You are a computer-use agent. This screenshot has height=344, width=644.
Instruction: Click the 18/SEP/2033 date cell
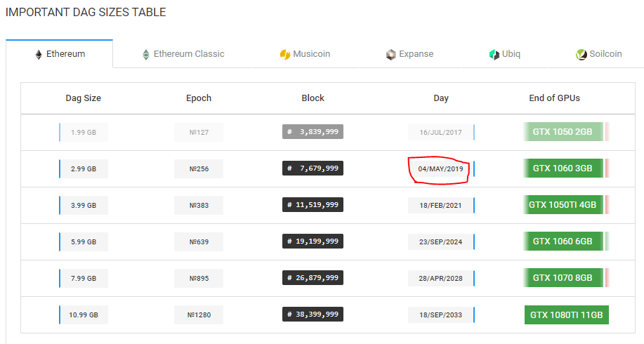coord(441,315)
